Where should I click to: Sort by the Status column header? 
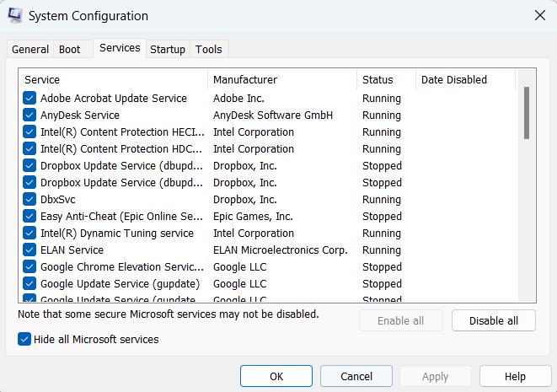tap(386, 79)
